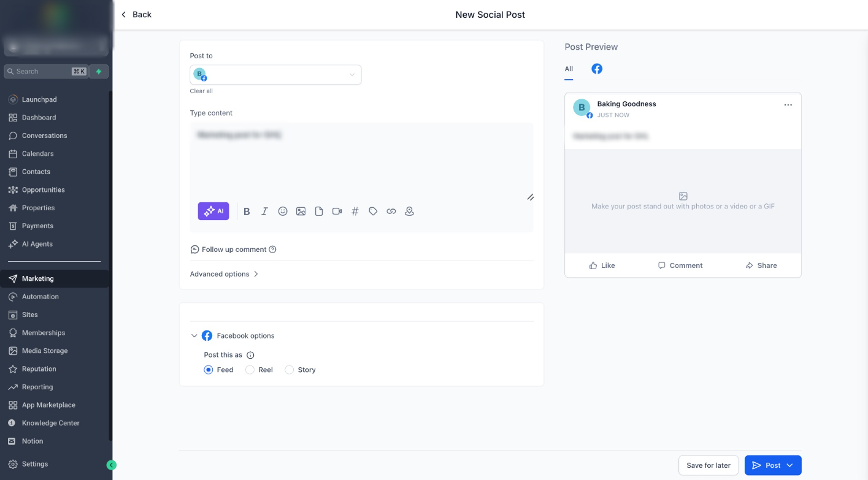868x480 pixels.
Task: Click the Back link
Action: coord(136,15)
